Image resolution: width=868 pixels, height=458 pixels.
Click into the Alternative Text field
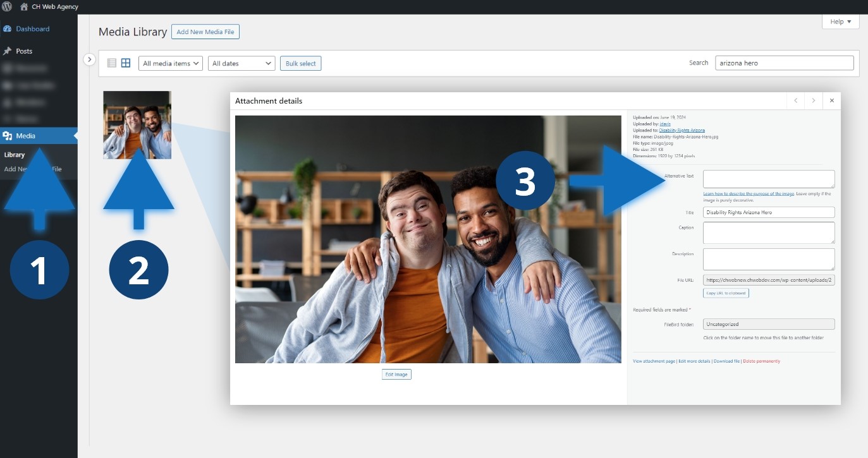(x=768, y=179)
